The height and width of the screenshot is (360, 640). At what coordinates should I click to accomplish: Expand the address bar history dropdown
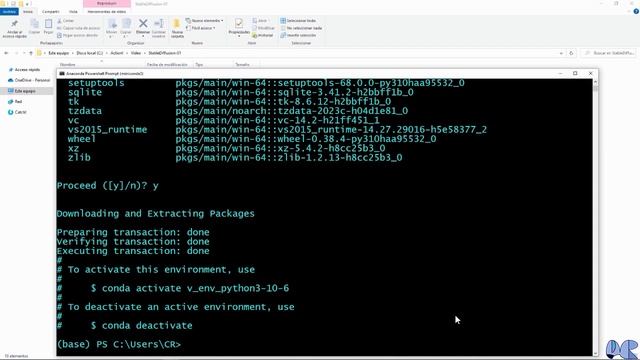[561, 53]
